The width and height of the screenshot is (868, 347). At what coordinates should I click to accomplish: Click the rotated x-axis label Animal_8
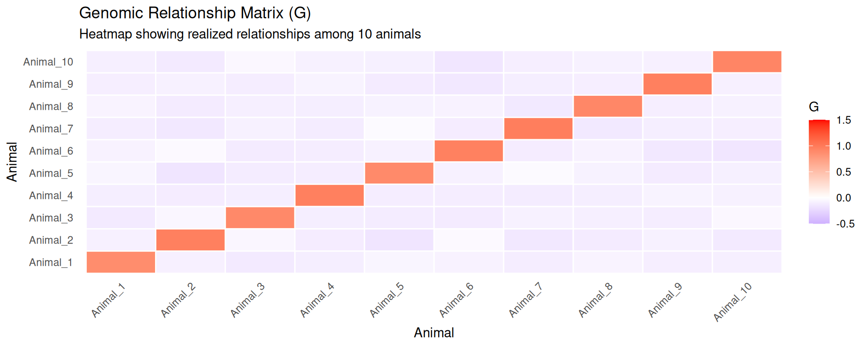[596, 300]
